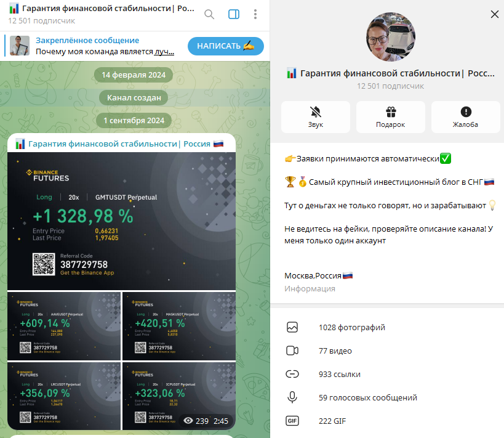Image resolution: width=504 pixels, height=438 pixels.
Task: Click the chart emoji icon in chat header
Action: (x=14, y=9)
